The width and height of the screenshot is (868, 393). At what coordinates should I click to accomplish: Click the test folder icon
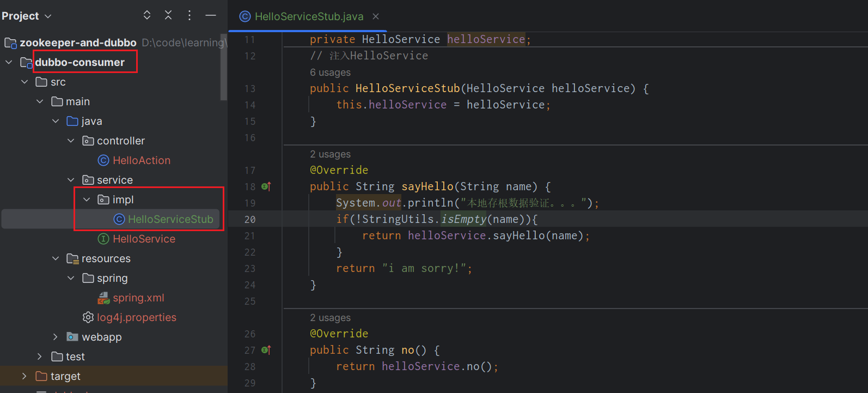click(x=57, y=356)
